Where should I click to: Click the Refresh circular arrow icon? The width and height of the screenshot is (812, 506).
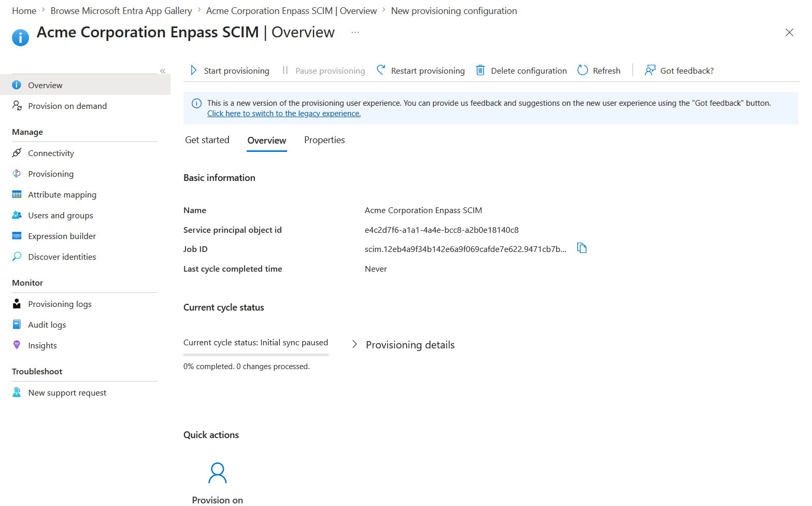[583, 70]
